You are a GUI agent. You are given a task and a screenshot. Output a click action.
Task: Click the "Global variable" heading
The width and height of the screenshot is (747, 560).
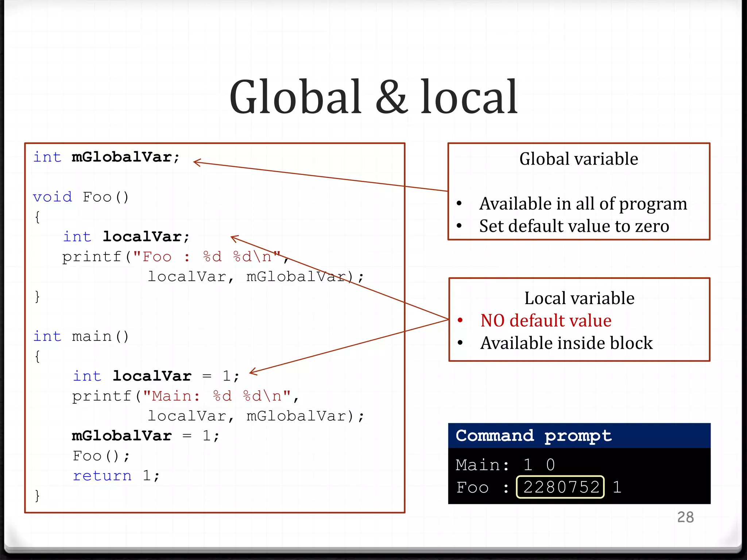[x=579, y=159]
